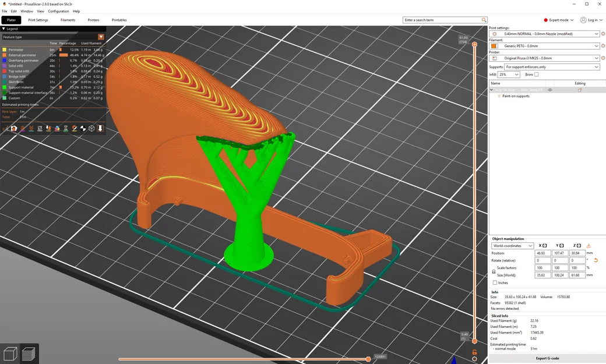Hide the object using the eye icon
606x364 pixels.
[550, 90]
